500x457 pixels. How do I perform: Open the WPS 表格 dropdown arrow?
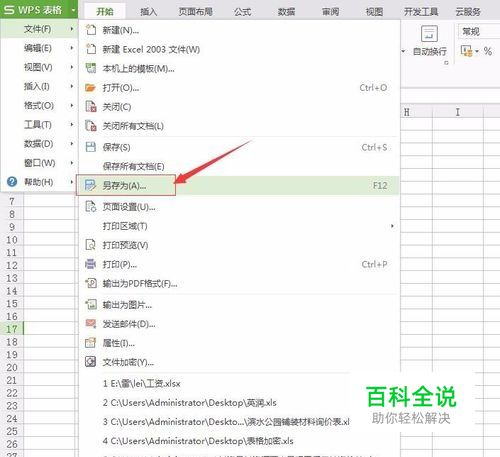(x=73, y=10)
